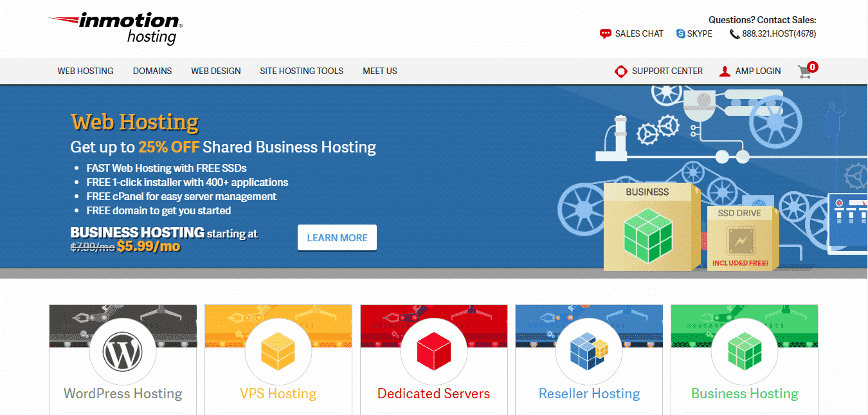868x415 pixels.
Task: Expand the Meet Us menu
Action: click(380, 71)
